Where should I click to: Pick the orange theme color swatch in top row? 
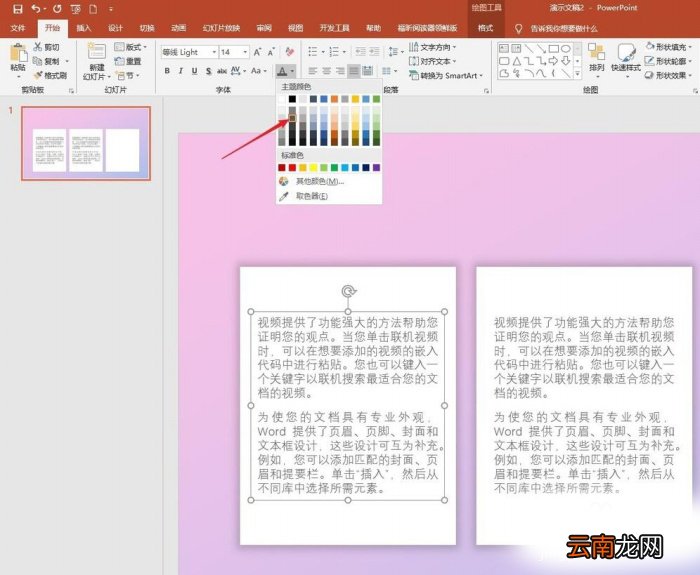tap(334, 99)
